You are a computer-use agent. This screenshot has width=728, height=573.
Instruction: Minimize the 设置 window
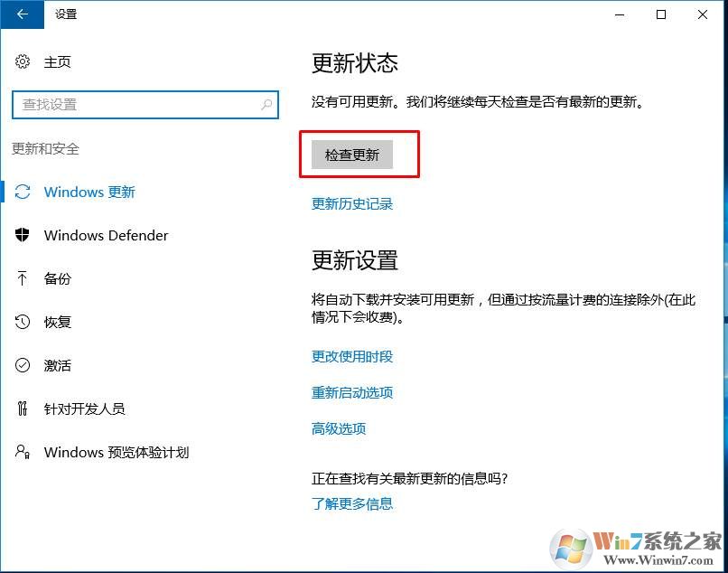click(620, 14)
